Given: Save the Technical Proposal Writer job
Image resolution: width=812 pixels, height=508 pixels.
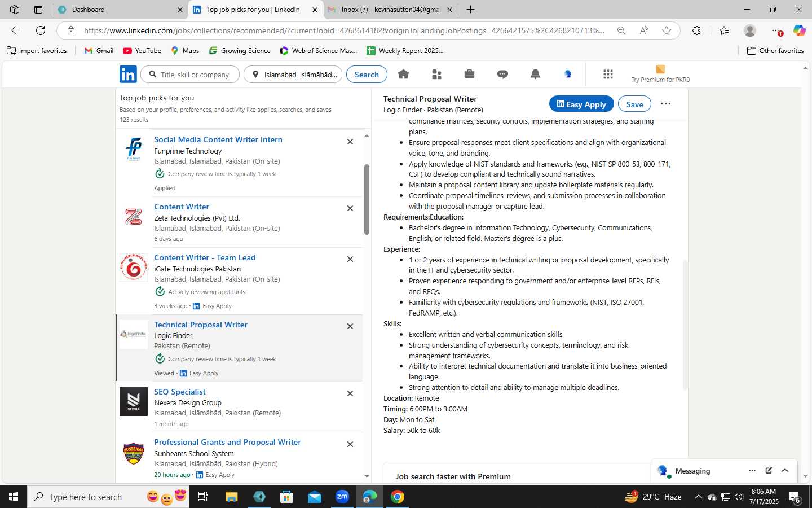Looking at the screenshot, I should 634,104.
